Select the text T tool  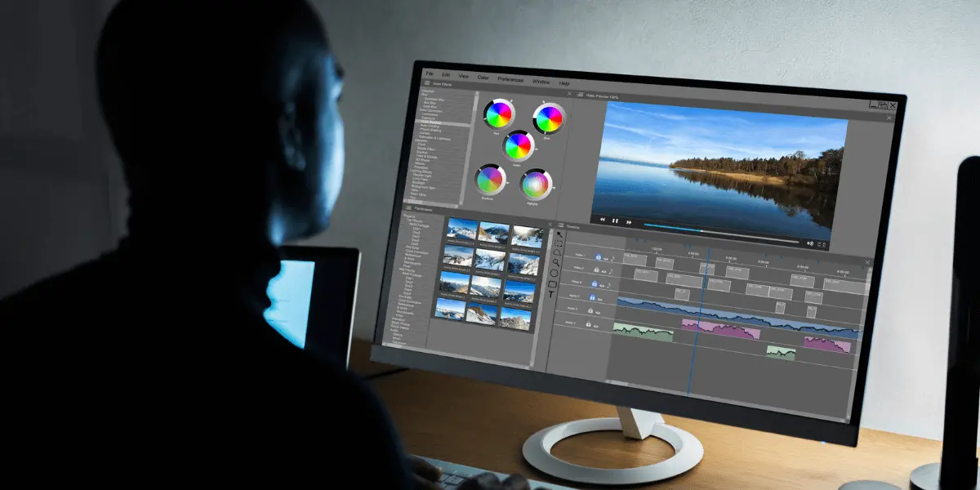[x=551, y=295]
